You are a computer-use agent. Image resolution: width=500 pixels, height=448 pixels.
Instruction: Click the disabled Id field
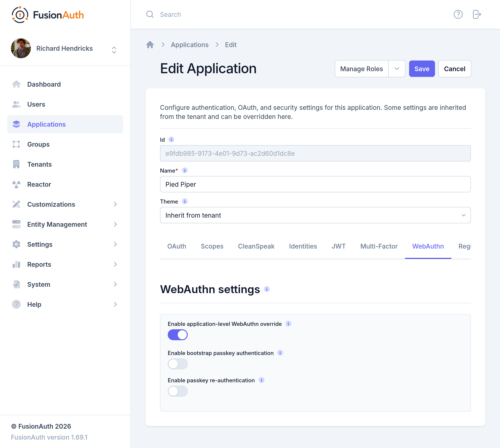(315, 153)
